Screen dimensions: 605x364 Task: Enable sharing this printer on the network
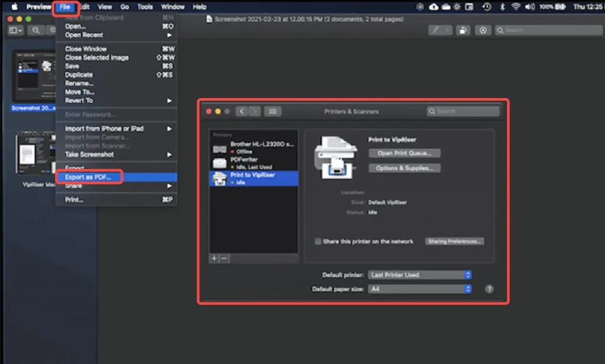click(317, 241)
